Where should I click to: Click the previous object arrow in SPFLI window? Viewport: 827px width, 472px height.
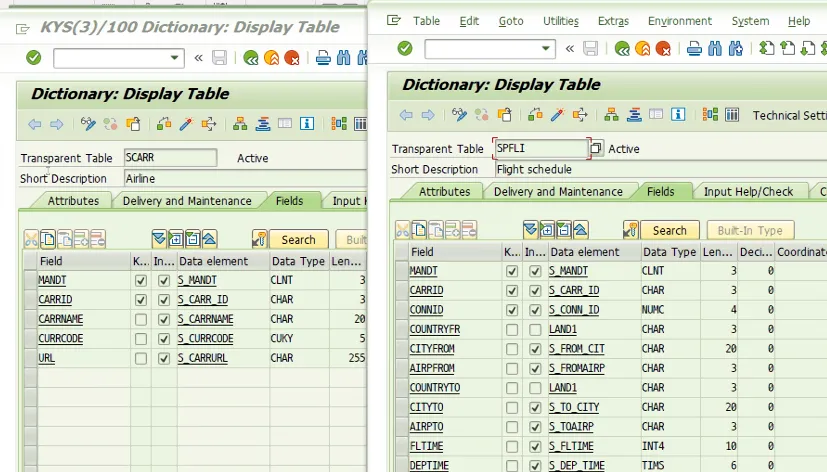point(406,114)
